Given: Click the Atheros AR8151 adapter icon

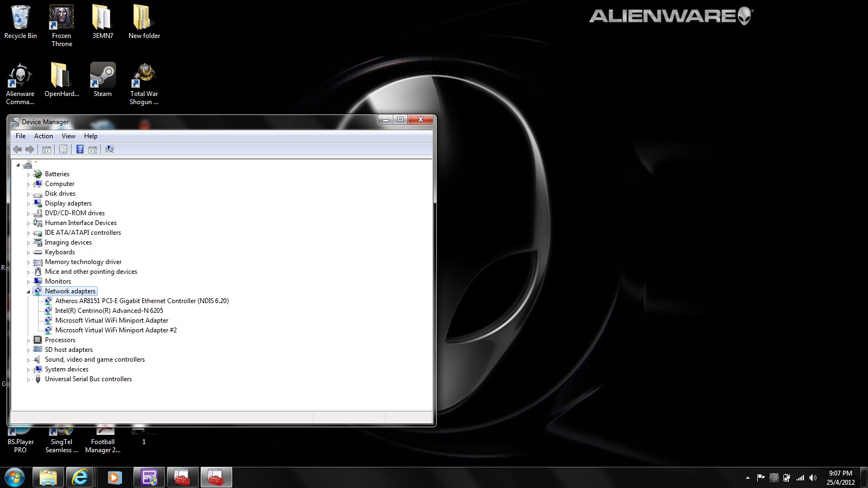Looking at the screenshot, I should [x=48, y=301].
